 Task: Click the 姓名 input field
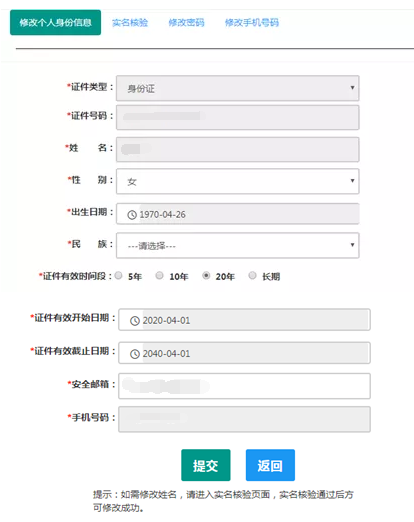238,149
